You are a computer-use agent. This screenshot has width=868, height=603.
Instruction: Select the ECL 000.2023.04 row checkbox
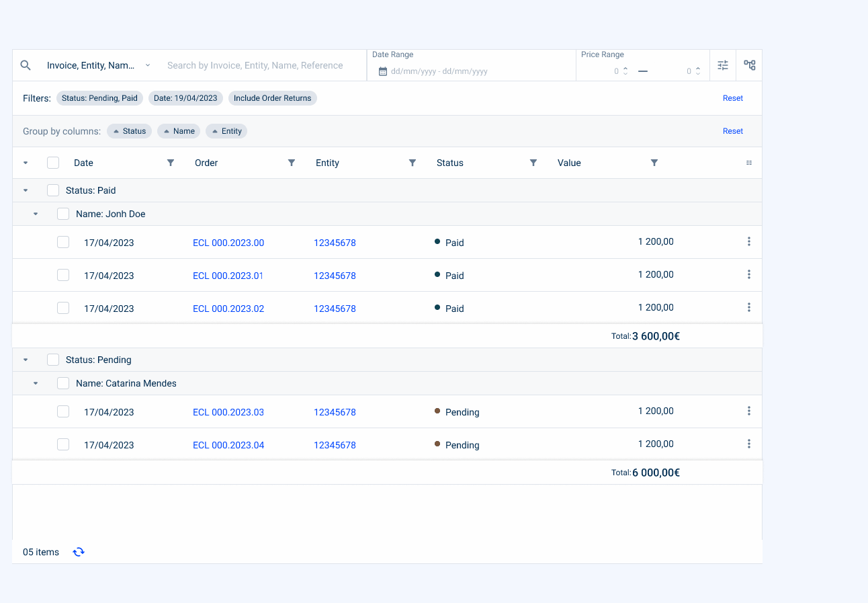point(63,444)
